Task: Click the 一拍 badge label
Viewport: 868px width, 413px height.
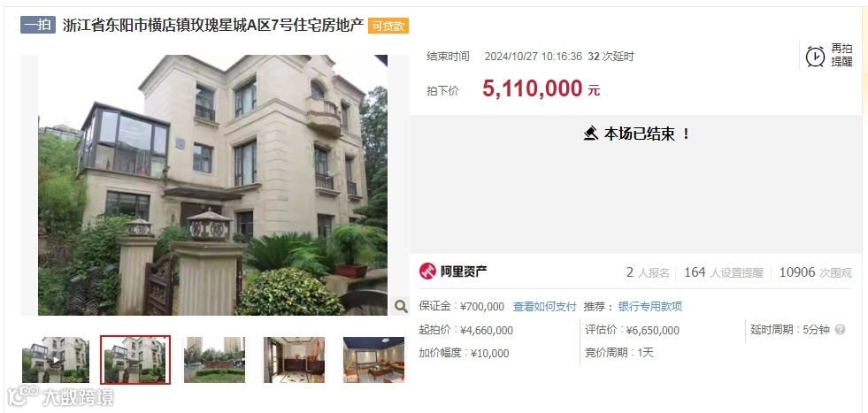Action: [x=38, y=25]
